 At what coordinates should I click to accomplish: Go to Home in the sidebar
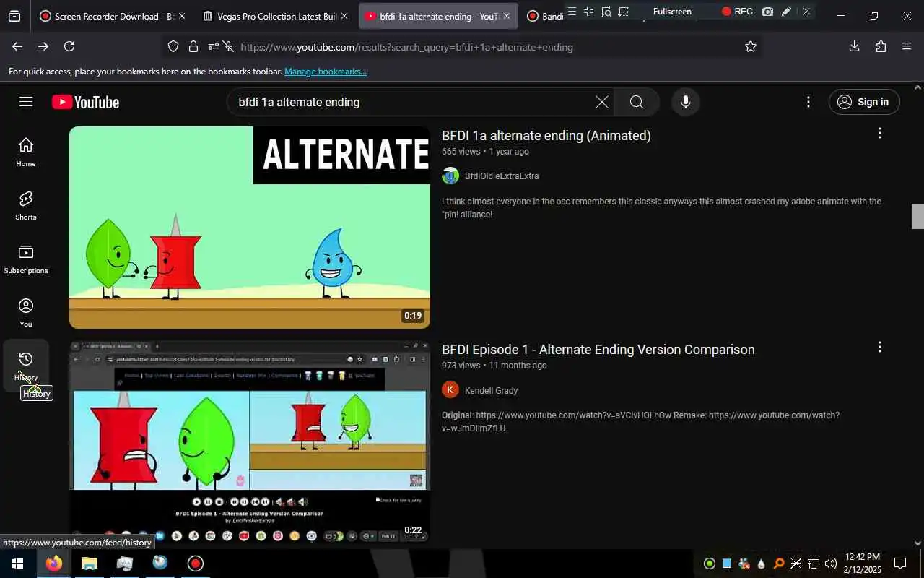(x=26, y=152)
